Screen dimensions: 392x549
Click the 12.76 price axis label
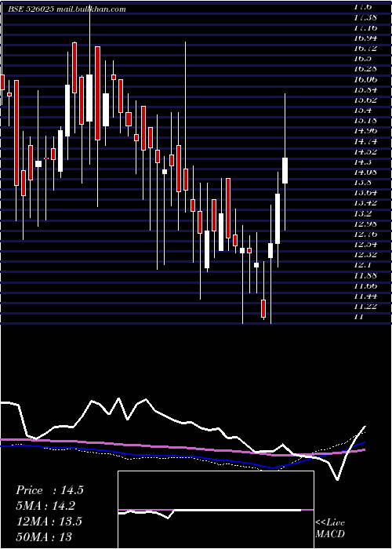(365, 234)
